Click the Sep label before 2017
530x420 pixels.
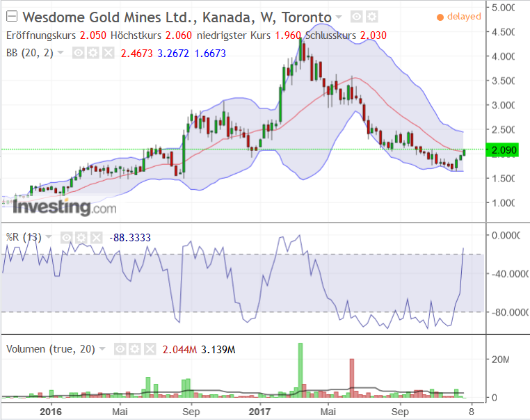click(x=191, y=412)
